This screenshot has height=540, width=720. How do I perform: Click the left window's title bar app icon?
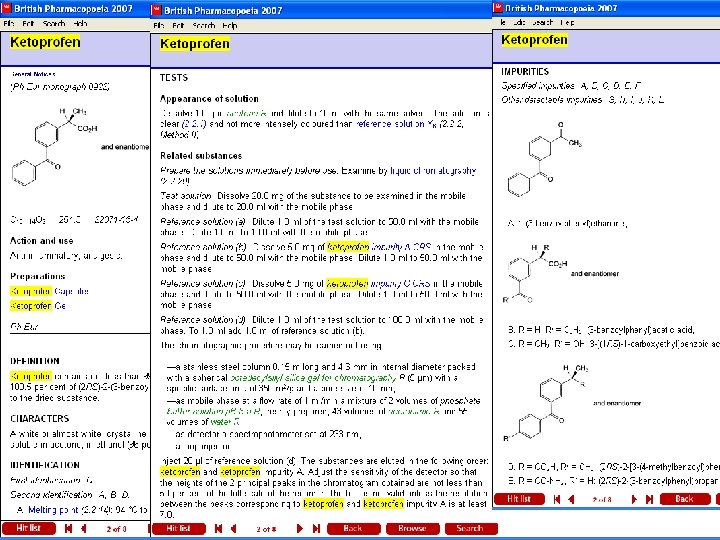6,8
